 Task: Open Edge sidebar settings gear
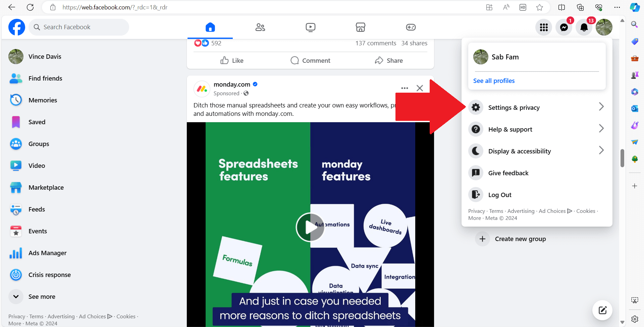(x=634, y=319)
